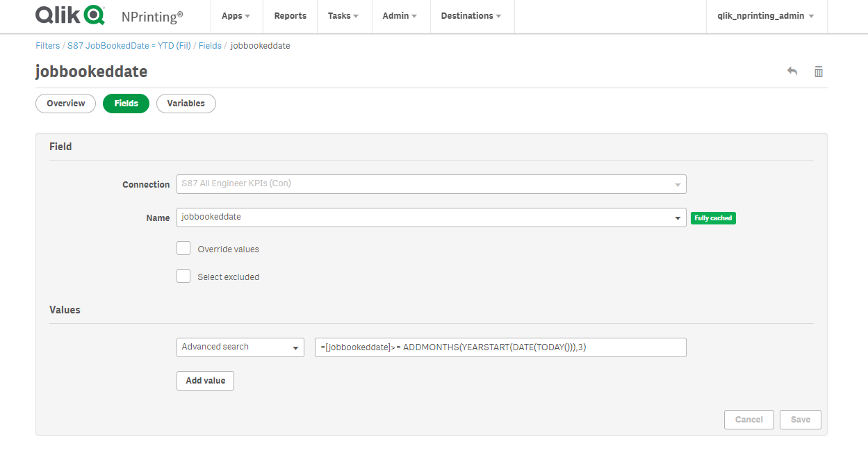Go to Reports in the top menu

(290, 16)
